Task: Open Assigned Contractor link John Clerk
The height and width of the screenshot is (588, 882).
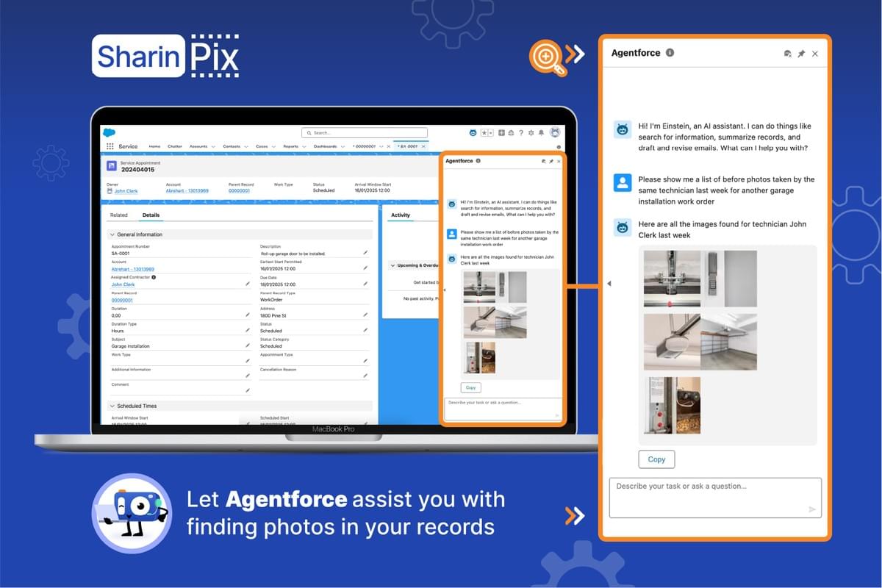Action: pos(123,284)
